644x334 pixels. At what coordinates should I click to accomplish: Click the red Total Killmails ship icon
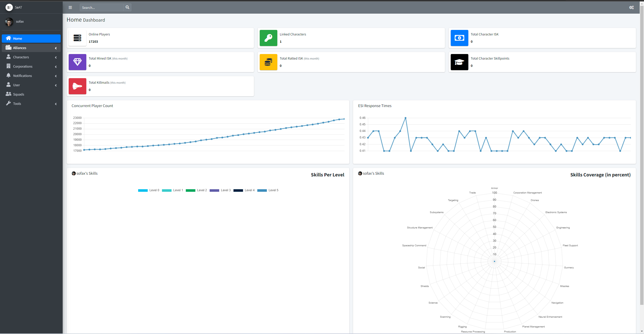pyautogui.click(x=78, y=86)
